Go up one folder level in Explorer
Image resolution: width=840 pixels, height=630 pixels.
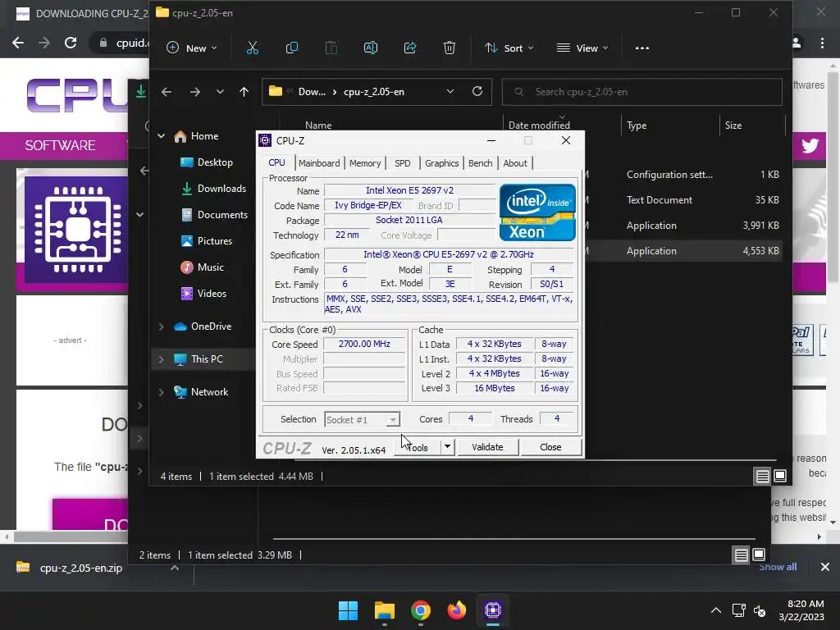[244, 92]
